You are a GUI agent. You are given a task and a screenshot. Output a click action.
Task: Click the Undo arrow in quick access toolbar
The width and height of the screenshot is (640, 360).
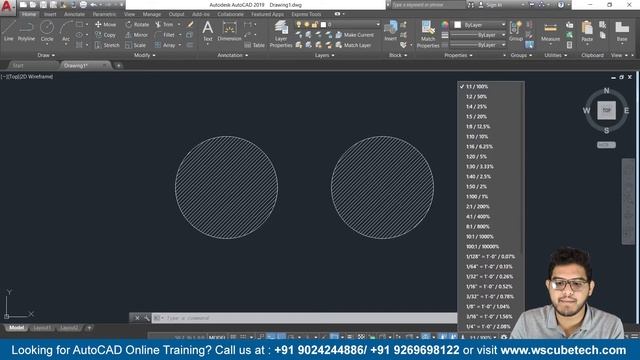(x=93, y=5)
